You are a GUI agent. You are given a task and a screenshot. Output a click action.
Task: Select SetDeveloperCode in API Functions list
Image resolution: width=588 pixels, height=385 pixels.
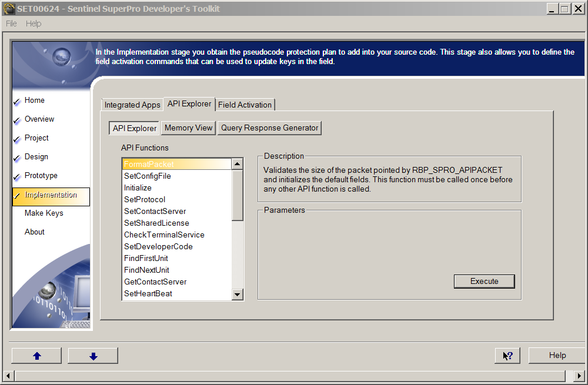point(158,246)
